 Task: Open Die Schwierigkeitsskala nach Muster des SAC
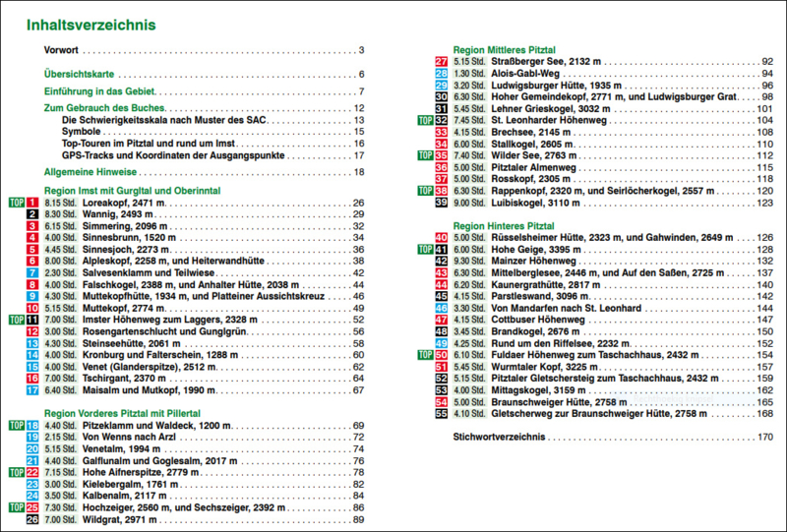[x=213, y=120]
